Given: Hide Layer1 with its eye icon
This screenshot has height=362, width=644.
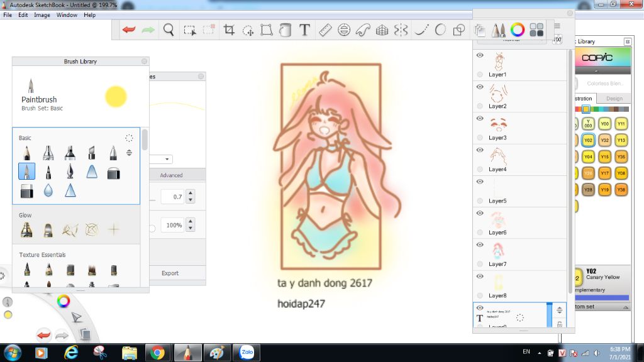Looking at the screenshot, I should coord(480,55).
